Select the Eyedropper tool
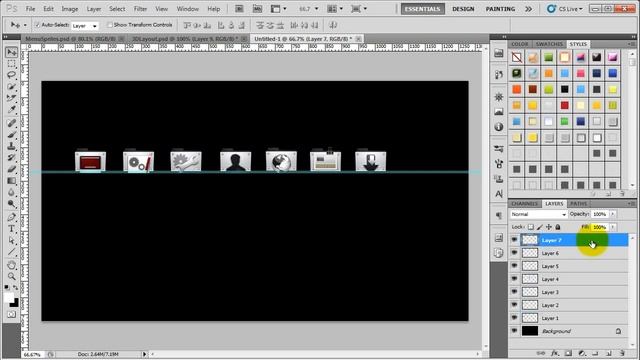The height and width of the screenshot is (360, 640). [x=11, y=109]
